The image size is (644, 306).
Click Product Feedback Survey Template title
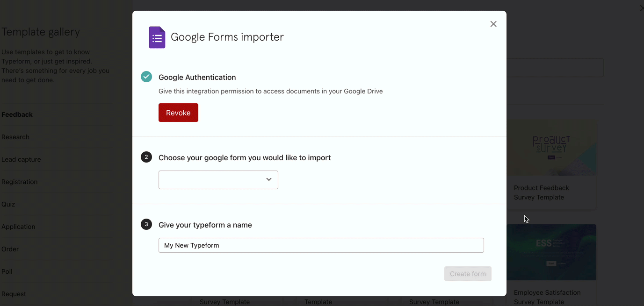coord(542,192)
